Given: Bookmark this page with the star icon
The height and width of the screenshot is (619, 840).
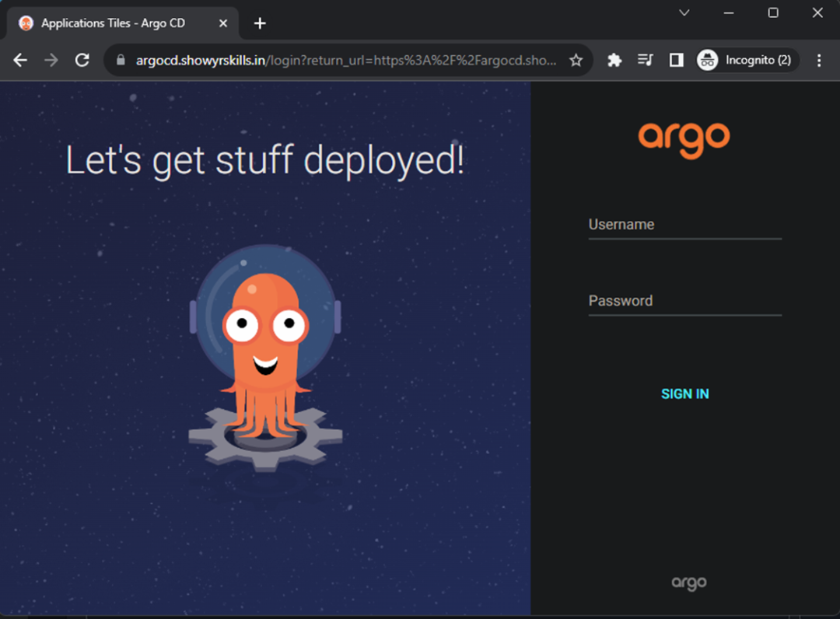Looking at the screenshot, I should pos(576,60).
